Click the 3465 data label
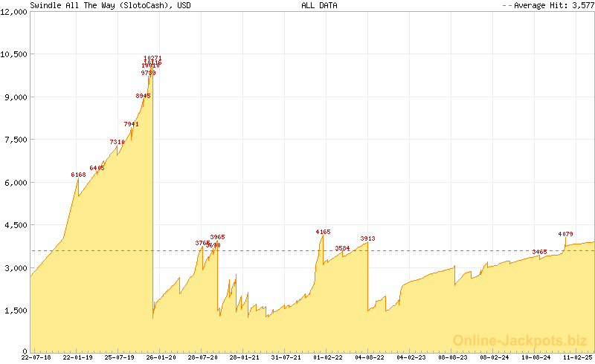This screenshot has width=595, height=364. click(x=540, y=253)
